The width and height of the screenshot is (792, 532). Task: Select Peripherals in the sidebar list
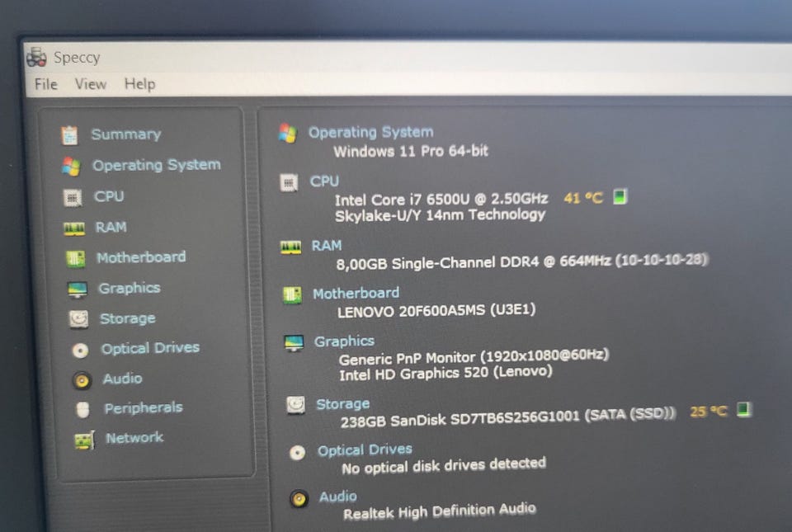(x=144, y=407)
